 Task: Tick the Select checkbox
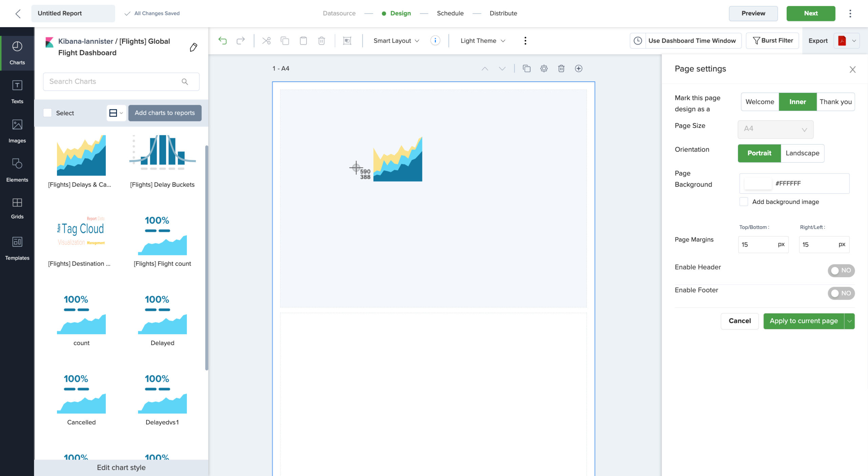point(47,113)
